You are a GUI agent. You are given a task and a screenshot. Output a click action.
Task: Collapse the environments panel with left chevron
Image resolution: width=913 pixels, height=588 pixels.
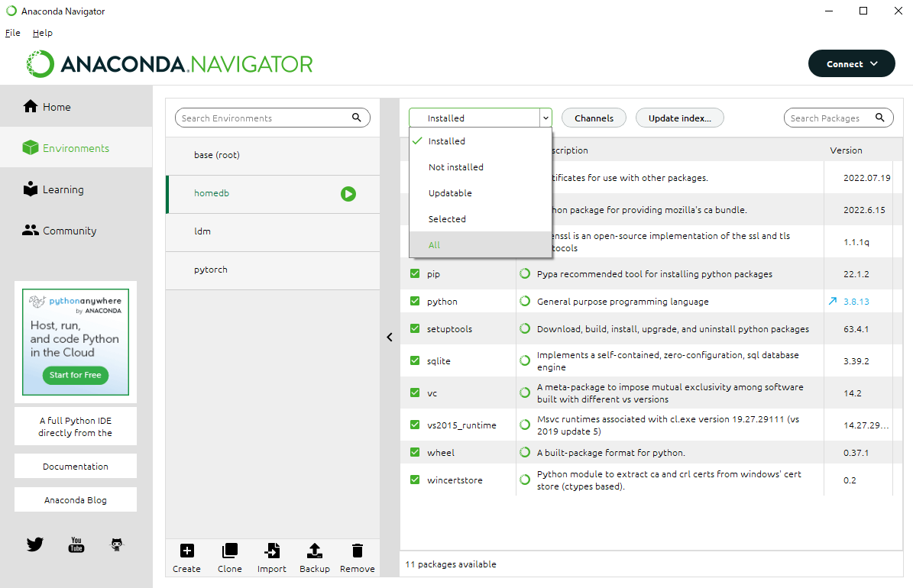coord(390,337)
